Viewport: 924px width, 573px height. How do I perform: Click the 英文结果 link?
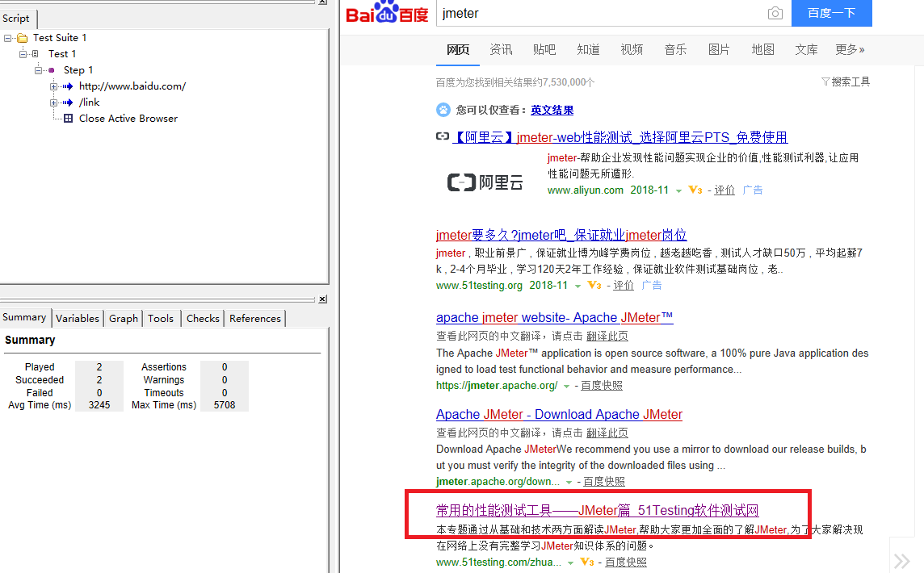552,110
